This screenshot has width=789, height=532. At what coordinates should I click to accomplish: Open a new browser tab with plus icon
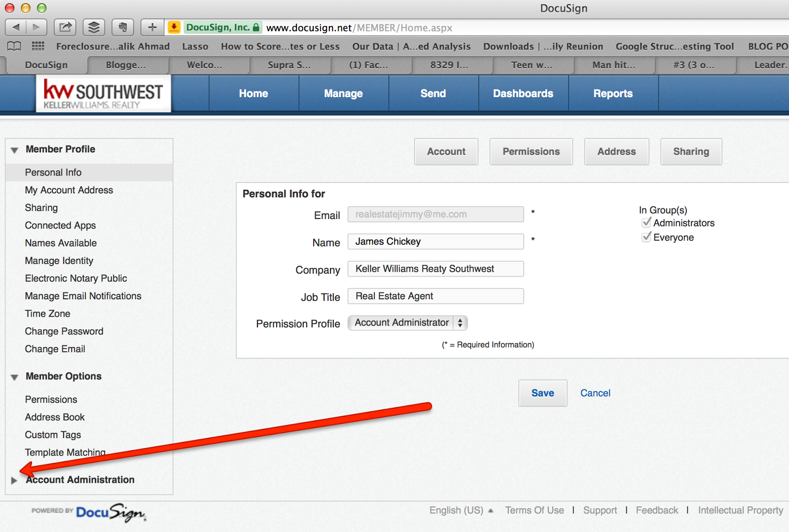tap(151, 27)
